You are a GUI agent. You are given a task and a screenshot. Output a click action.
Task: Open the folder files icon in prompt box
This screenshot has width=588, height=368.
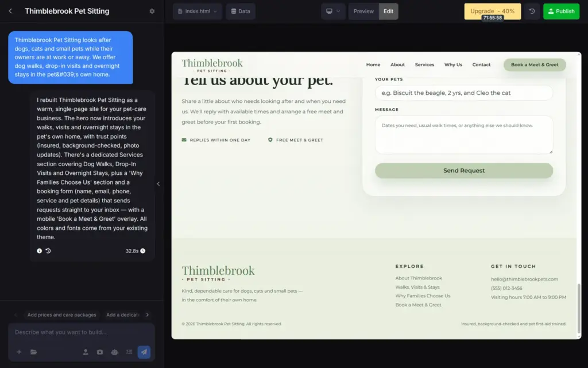click(x=33, y=352)
